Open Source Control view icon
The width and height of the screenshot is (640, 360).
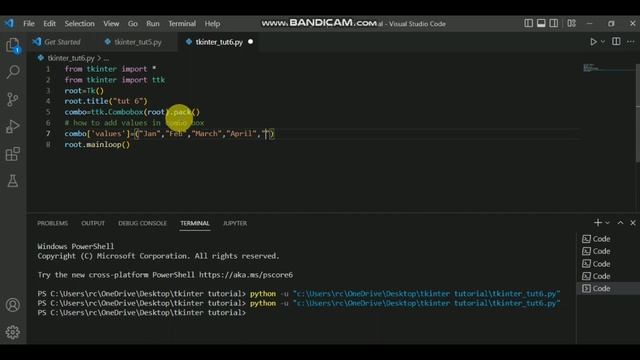pyautogui.click(x=13, y=99)
